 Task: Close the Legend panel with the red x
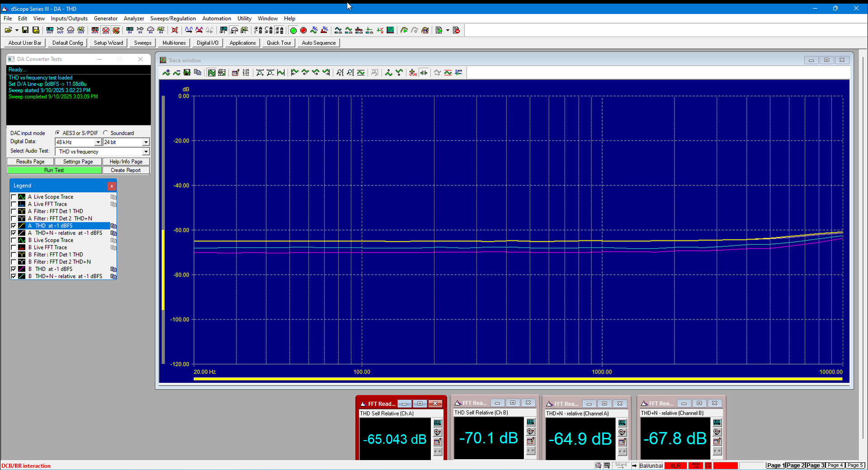[x=112, y=186]
